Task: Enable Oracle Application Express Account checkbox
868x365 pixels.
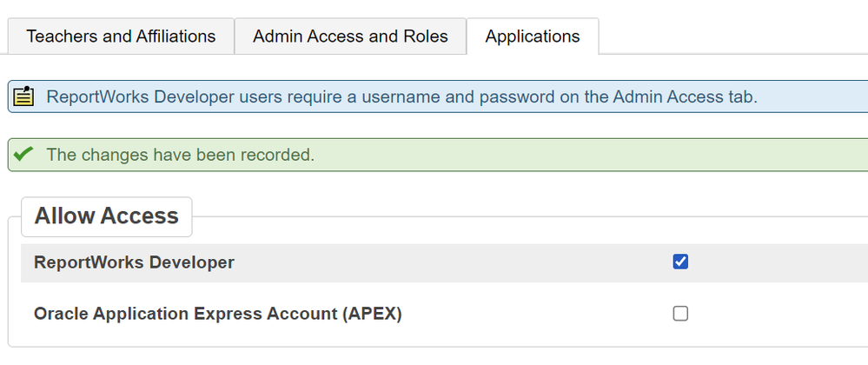Action: click(680, 313)
